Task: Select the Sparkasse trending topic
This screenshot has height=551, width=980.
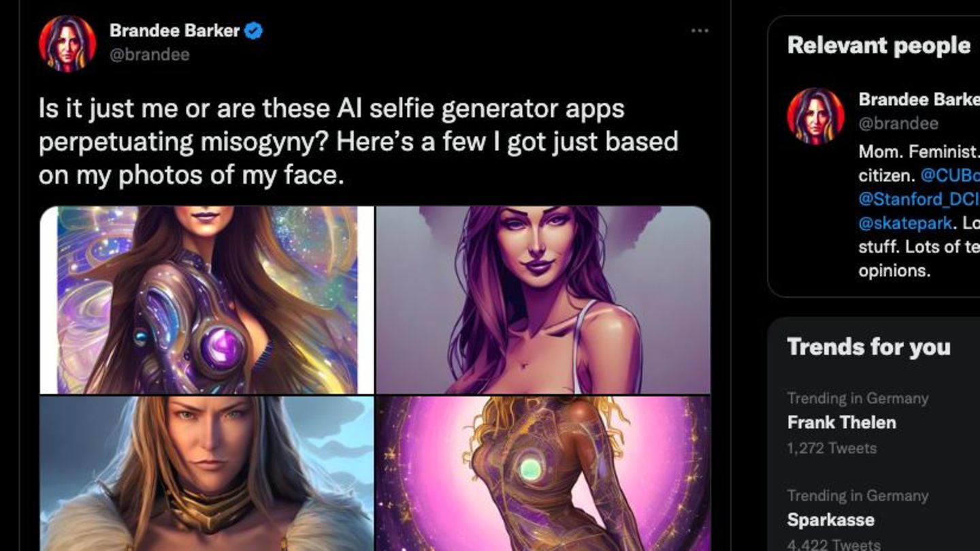Action: pos(830,520)
